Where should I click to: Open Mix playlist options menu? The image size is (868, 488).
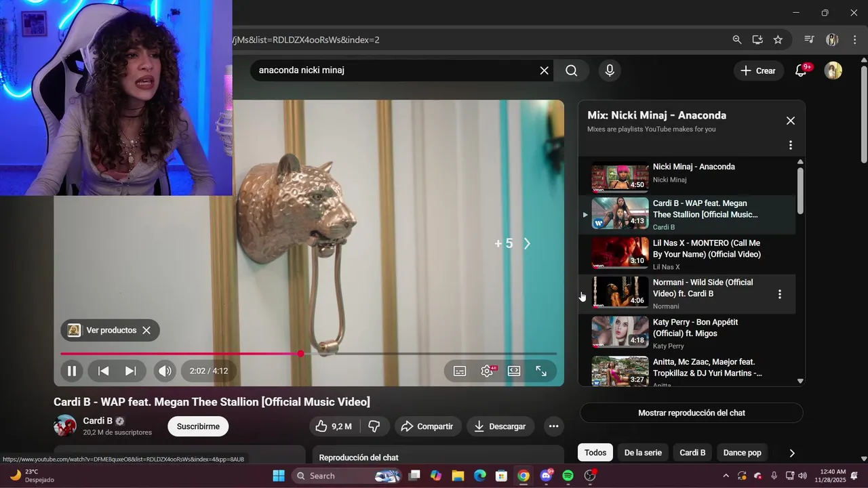(791, 145)
